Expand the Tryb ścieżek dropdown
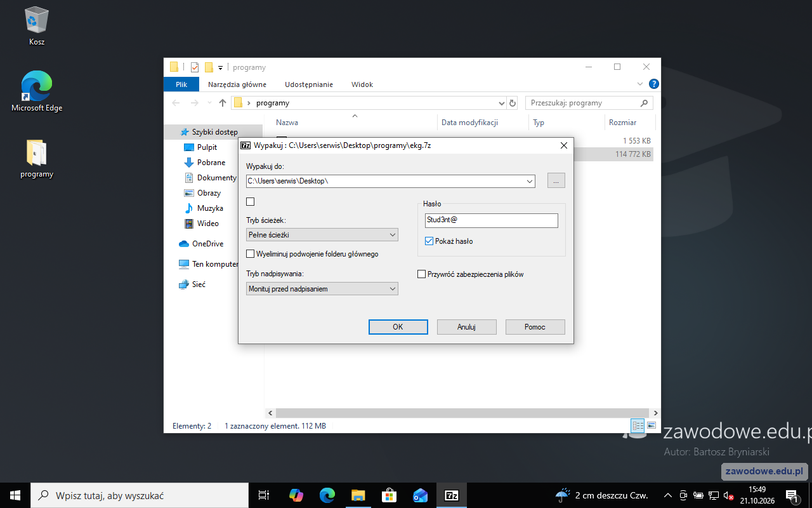 pos(322,235)
